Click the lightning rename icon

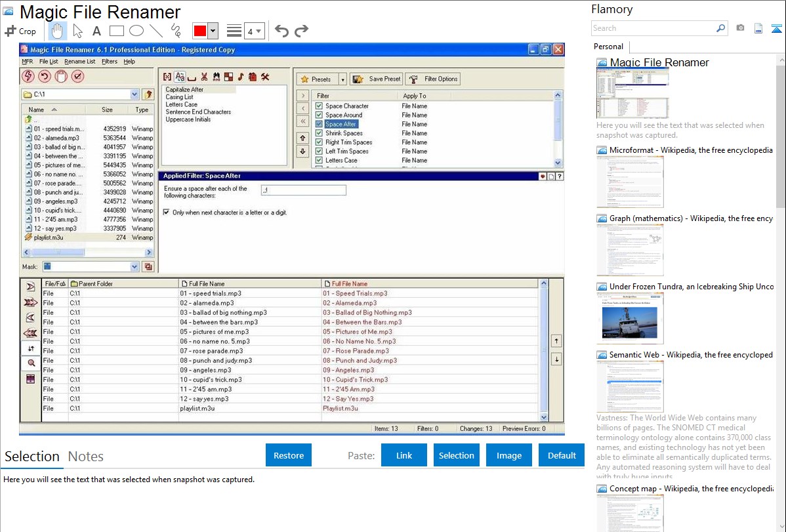tap(28, 76)
